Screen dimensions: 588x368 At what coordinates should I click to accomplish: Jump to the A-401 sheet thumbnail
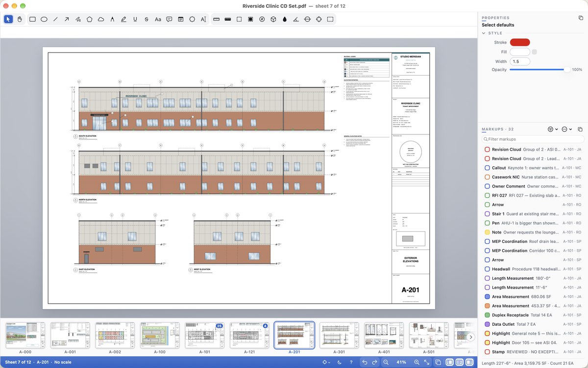[x=384, y=335]
